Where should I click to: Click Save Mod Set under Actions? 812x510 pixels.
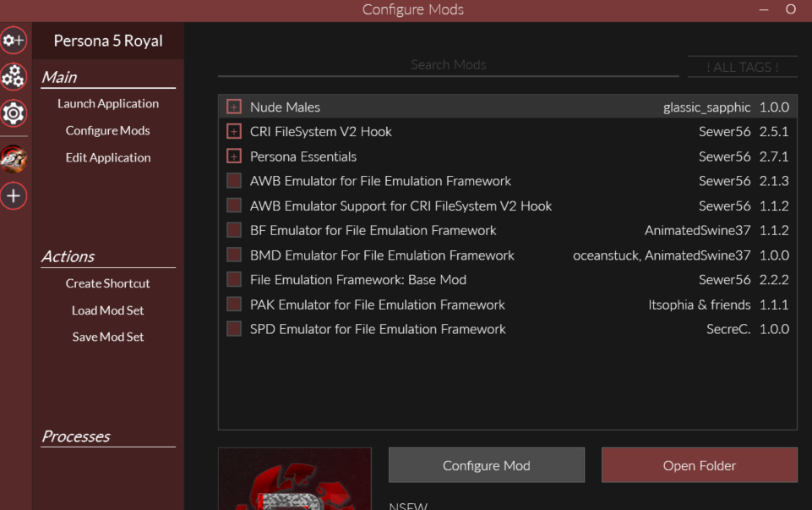click(107, 337)
